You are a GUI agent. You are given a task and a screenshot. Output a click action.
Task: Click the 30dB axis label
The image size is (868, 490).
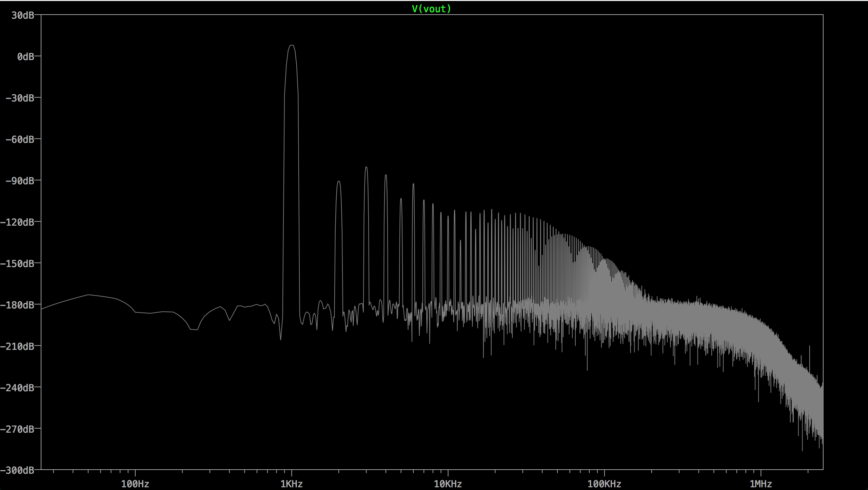[23, 15]
